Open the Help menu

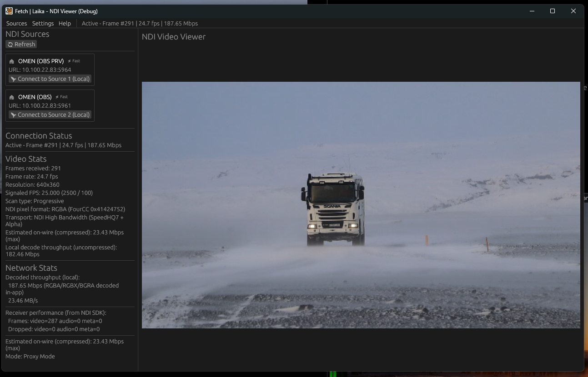(x=65, y=23)
